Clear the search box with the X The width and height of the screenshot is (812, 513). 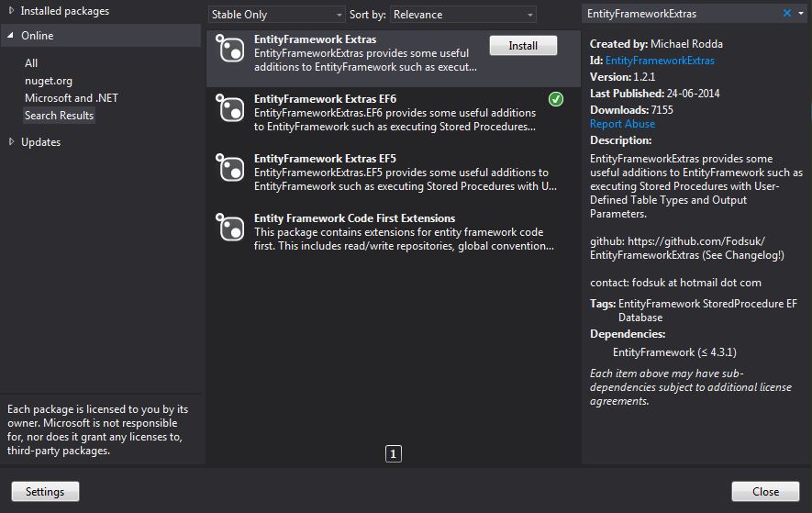point(787,13)
